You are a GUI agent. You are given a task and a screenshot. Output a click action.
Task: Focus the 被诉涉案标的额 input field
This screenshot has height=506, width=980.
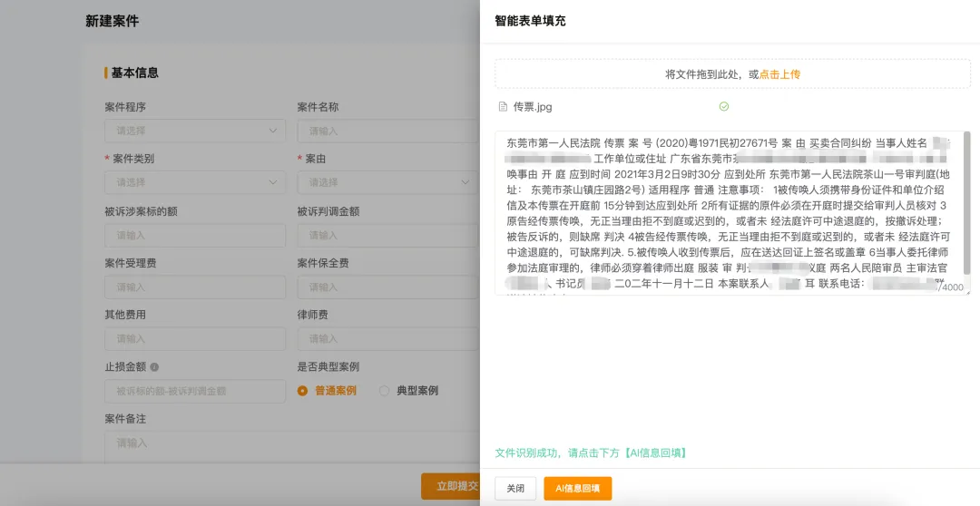(x=195, y=235)
